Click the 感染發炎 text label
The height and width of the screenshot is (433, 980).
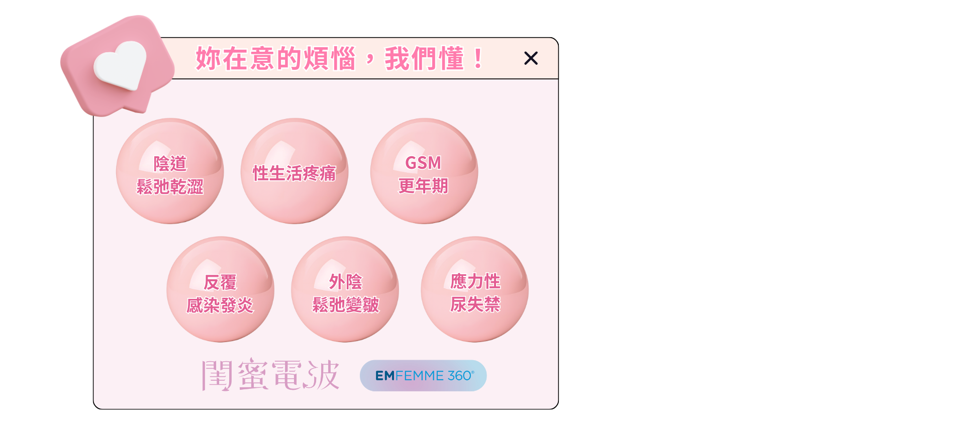(220, 305)
